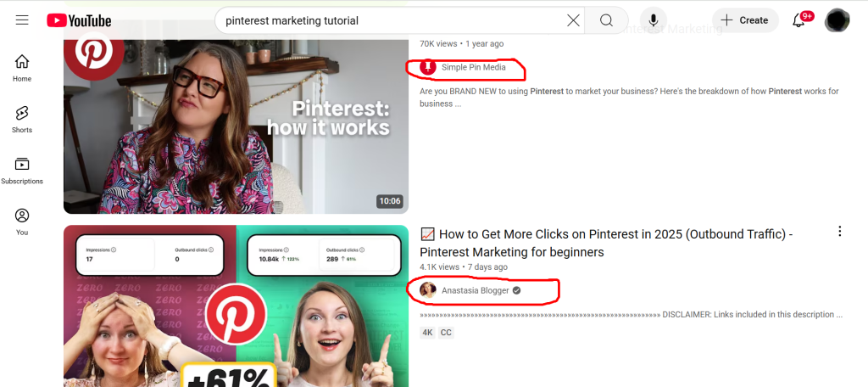The width and height of the screenshot is (868, 387).
Task: Go to Home in sidebar
Action: pos(22,68)
